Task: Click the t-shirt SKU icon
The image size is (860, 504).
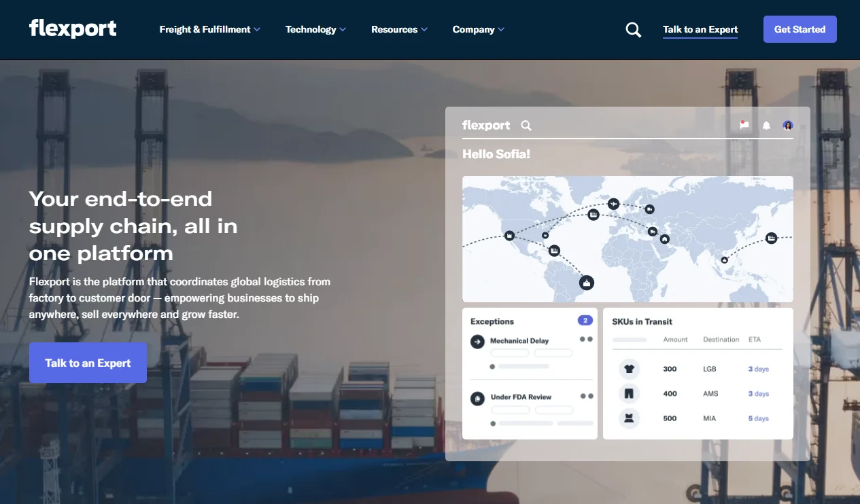Action: point(629,369)
